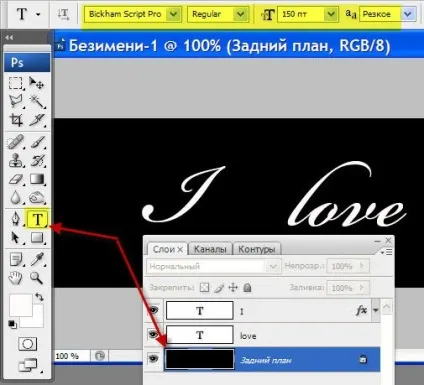The image size is (424, 385).
Task: Switch to the Контуры tab
Action: pyautogui.click(x=257, y=249)
